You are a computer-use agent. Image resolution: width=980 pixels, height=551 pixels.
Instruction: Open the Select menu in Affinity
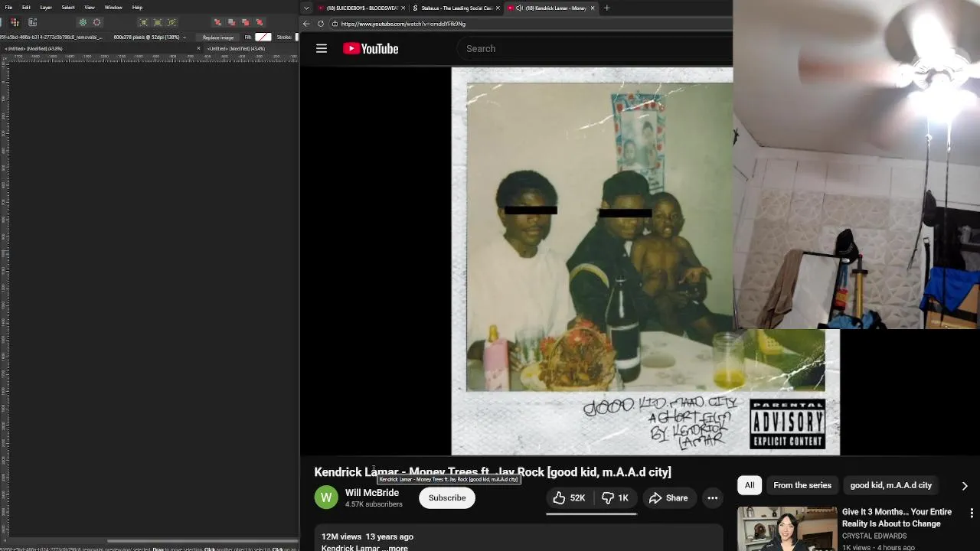tap(68, 8)
